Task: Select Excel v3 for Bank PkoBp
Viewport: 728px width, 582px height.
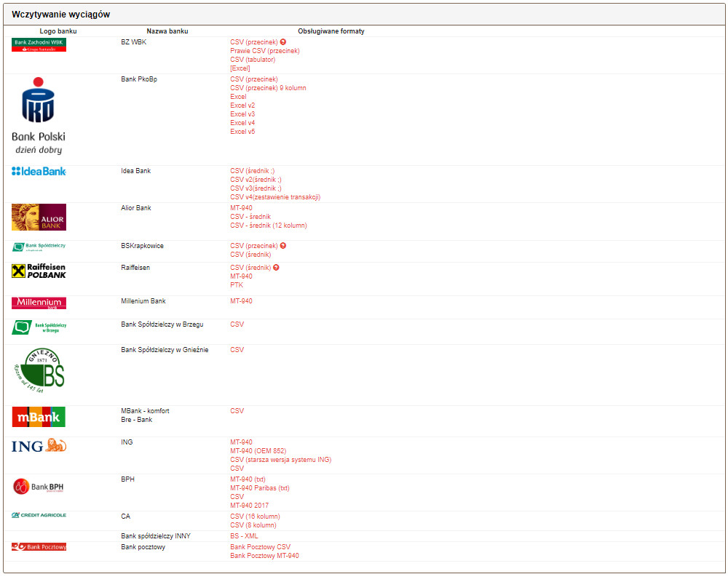Action: [x=242, y=114]
